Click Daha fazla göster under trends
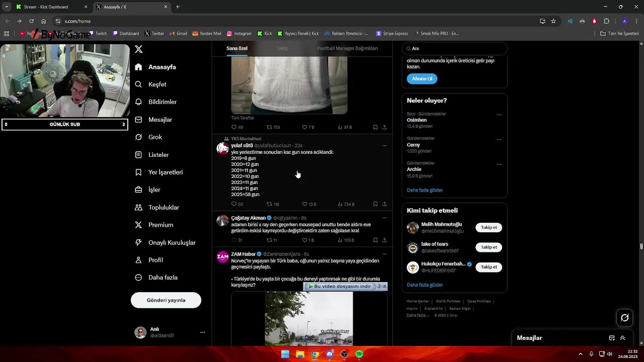 425,190
